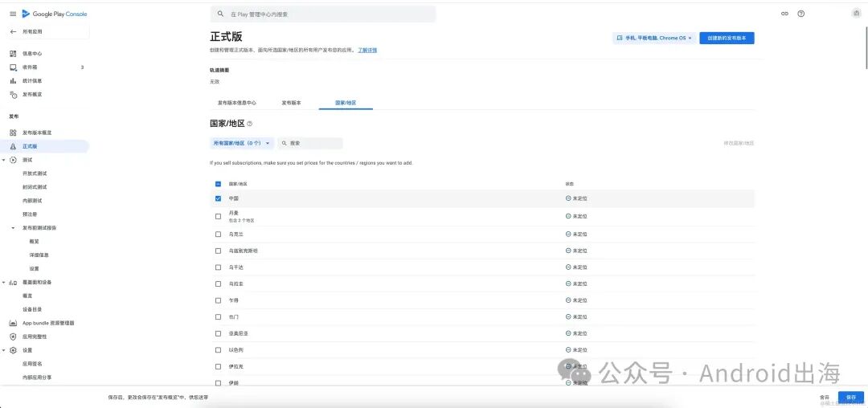
Task: Click the status icon in the 中国 row
Action: click(568, 198)
